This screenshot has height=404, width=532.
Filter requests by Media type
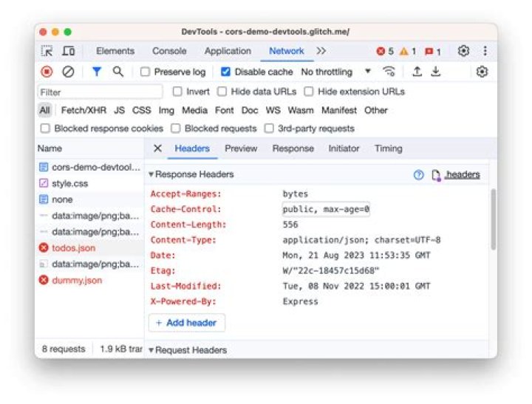pyautogui.click(x=195, y=110)
